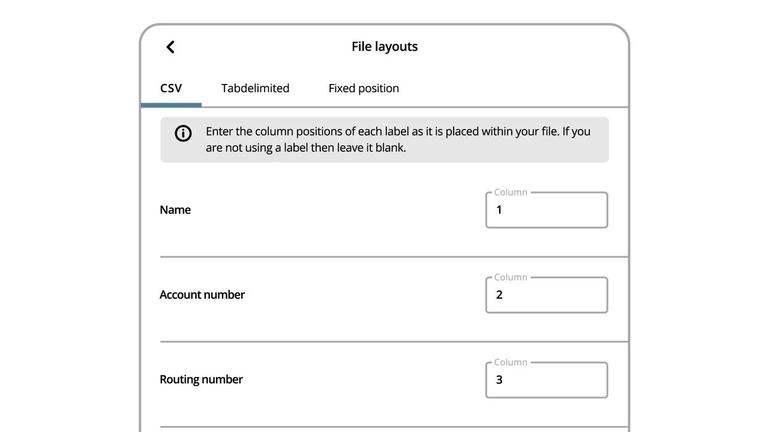Image resolution: width=768 pixels, height=432 pixels.
Task: Click the Account number column field
Action: pyautogui.click(x=546, y=296)
